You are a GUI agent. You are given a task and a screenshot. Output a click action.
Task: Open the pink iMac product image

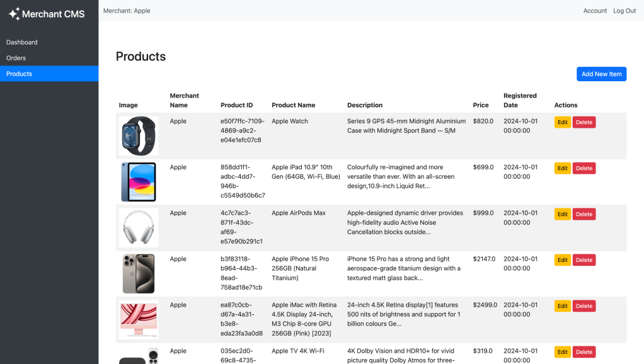coord(138,319)
